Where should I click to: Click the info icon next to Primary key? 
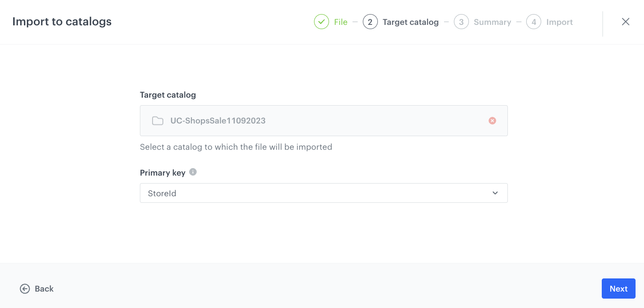point(192,172)
